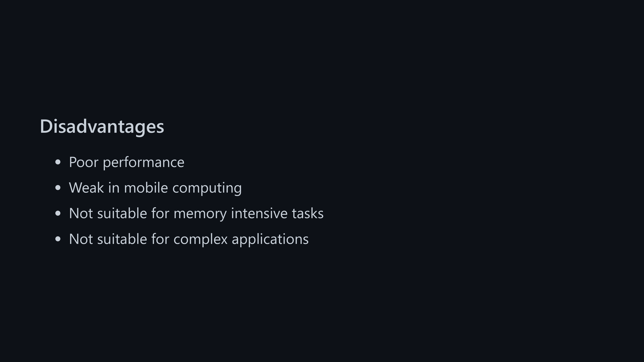Click the word 'Weak' in second bullet

pyautogui.click(x=86, y=188)
